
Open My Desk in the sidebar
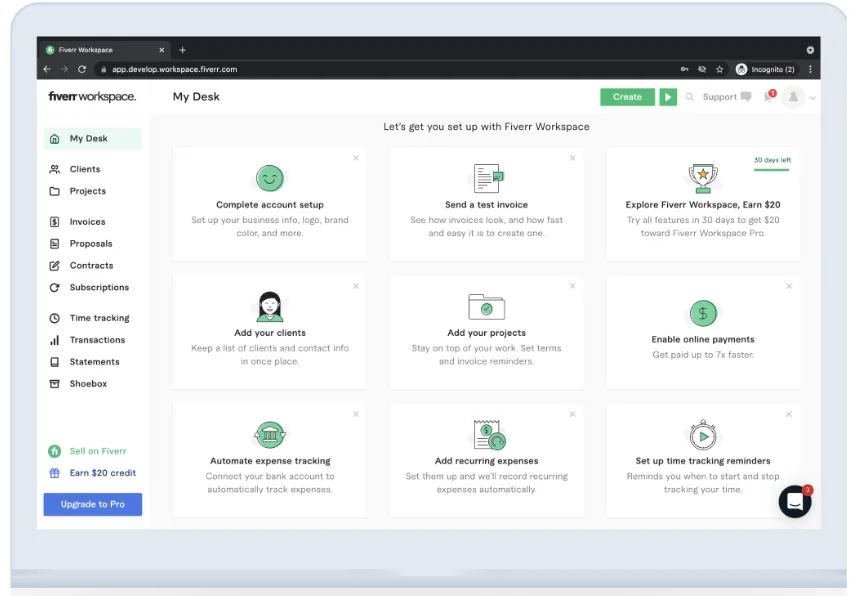(x=93, y=139)
